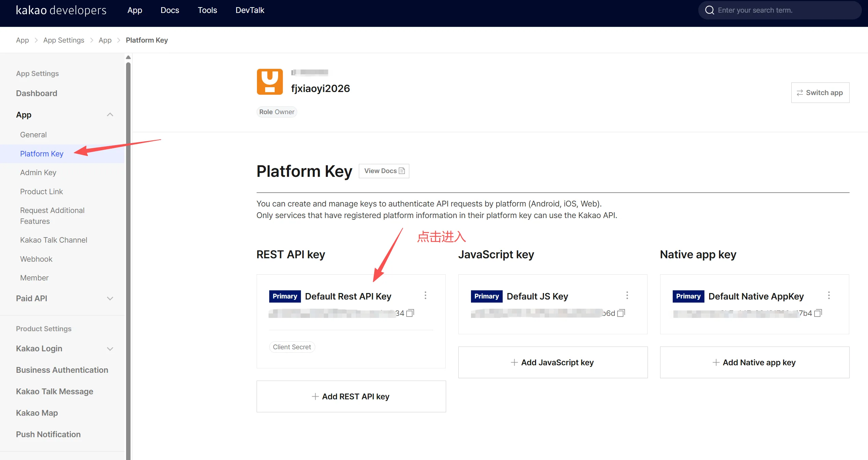Click the App Settings breadcrumb

point(64,40)
